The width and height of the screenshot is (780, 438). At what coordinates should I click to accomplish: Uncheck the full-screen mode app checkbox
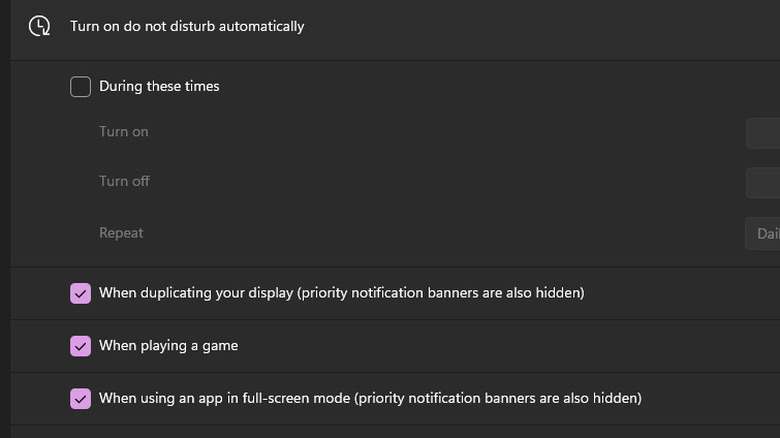81,399
